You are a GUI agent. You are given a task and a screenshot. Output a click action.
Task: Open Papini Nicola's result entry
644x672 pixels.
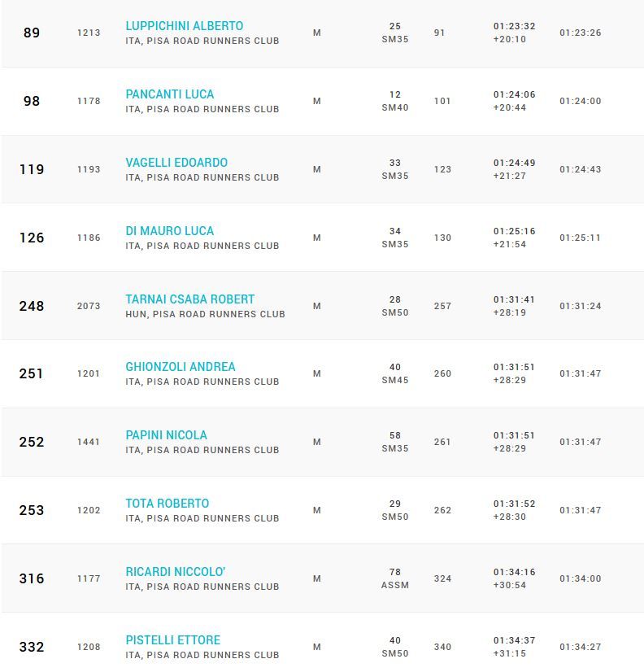pos(166,435)
